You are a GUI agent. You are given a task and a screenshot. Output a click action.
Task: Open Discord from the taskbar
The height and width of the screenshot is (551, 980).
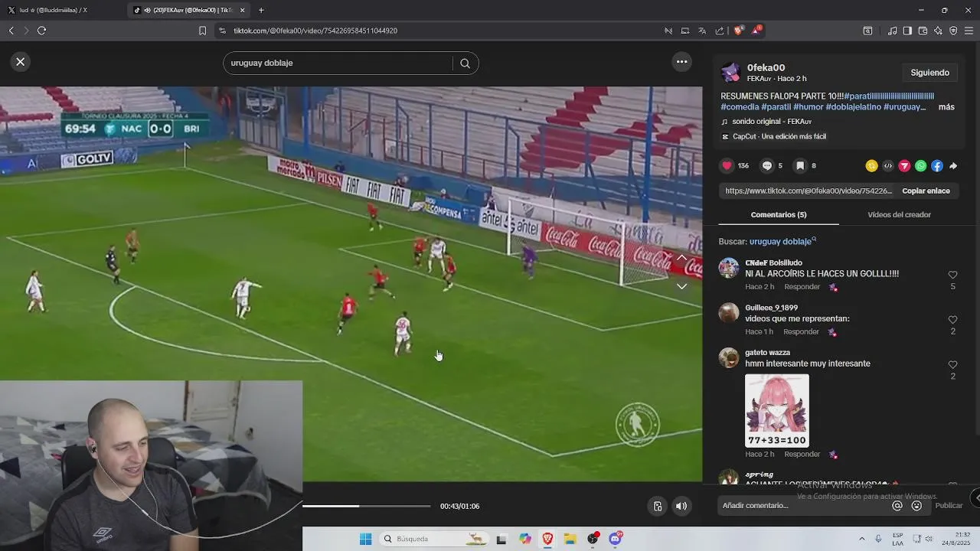coord(616,539)
